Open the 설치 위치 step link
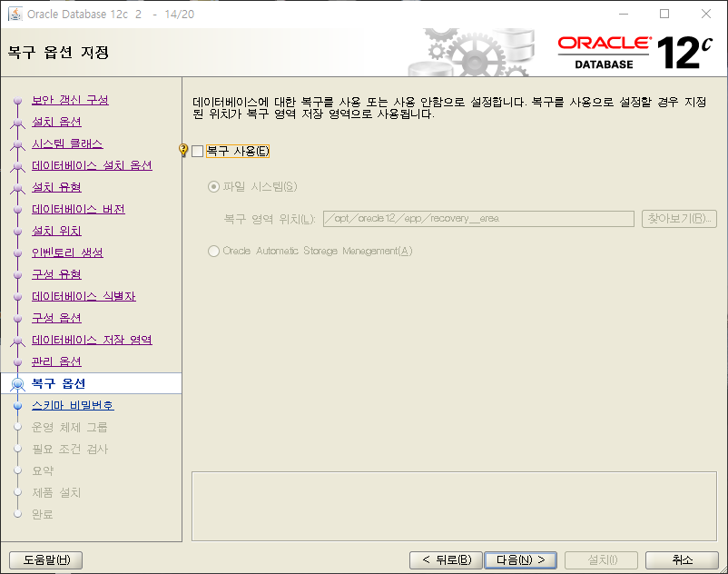The width and height of the screenshot is (728, 574). 56,231
